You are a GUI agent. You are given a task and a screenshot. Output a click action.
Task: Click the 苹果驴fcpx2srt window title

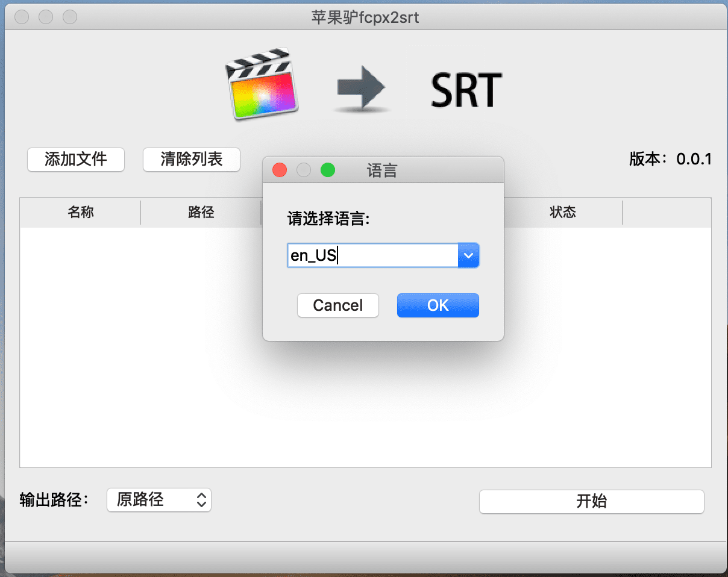point(365,17)
